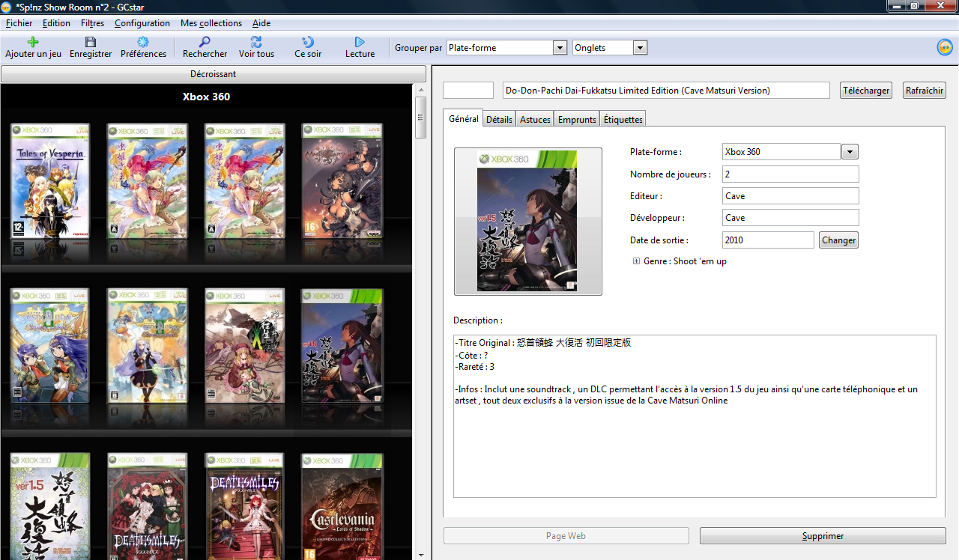Image resolution: width=959 pixels, height=560 pixels.
Task: Select the ver1.5 white kanji cover
Action: pyautogui.click(x=50, y=506)
